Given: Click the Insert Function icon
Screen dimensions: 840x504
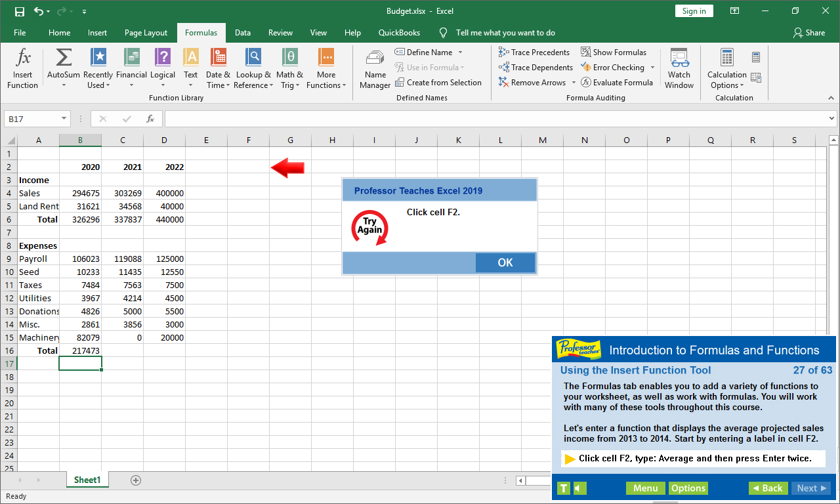Looking at the screenshot, I should coord(22,68).
